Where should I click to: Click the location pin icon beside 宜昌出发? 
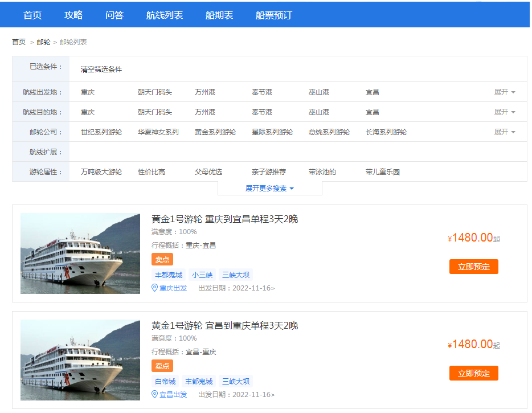(x=154, y=395)
